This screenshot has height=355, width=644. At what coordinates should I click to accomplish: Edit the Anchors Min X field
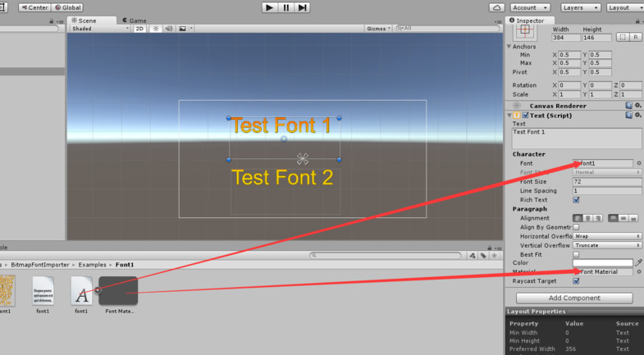(569, 55)
